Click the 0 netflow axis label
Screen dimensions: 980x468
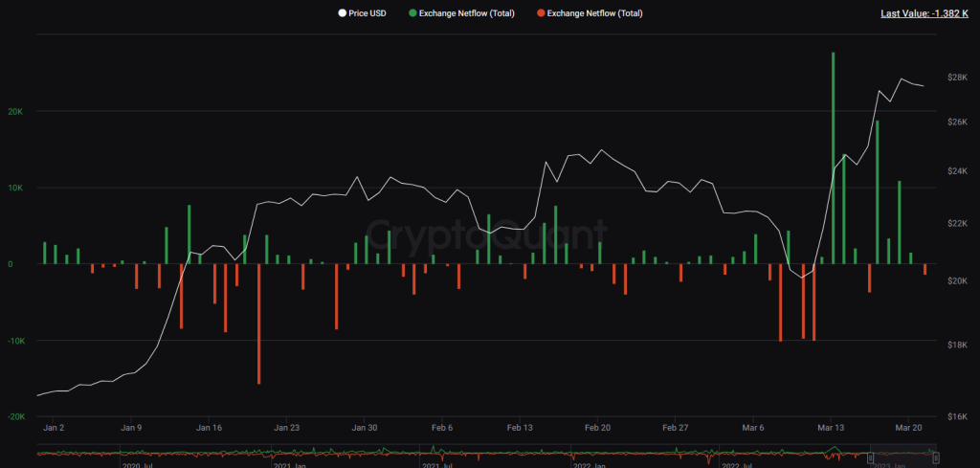pos(10,264)
